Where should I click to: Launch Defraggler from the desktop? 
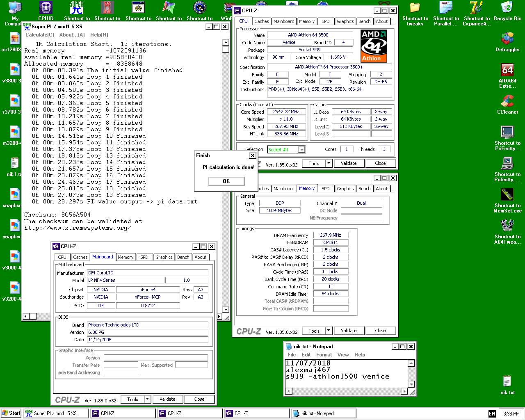[507, 39]
